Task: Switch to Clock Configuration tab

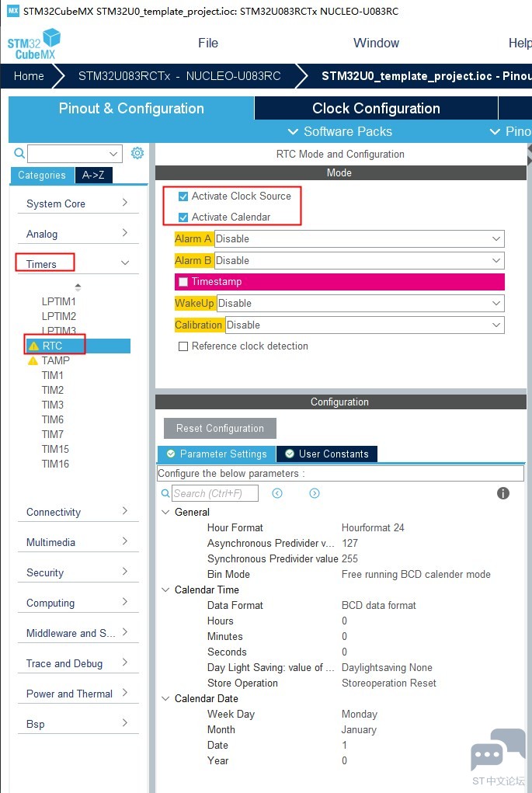Action: [x=376, y=108]
